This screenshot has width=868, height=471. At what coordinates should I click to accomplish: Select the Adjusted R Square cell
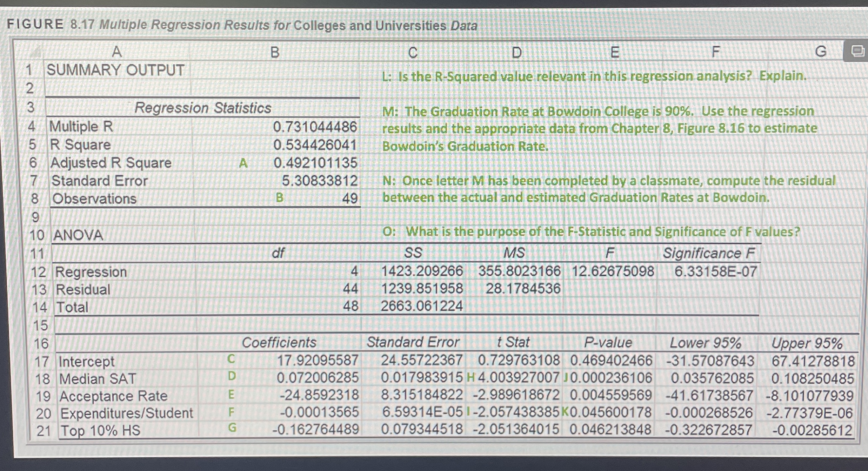coord(111,163)
